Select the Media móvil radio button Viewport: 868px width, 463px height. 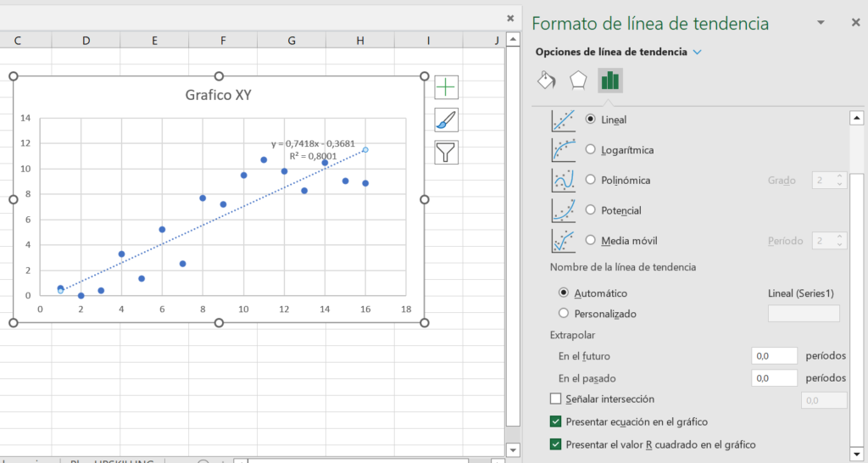click(591, 240)
